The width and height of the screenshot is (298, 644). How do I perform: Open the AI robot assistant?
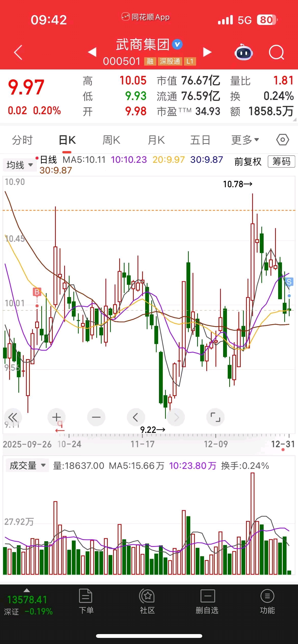click(243, 52)
